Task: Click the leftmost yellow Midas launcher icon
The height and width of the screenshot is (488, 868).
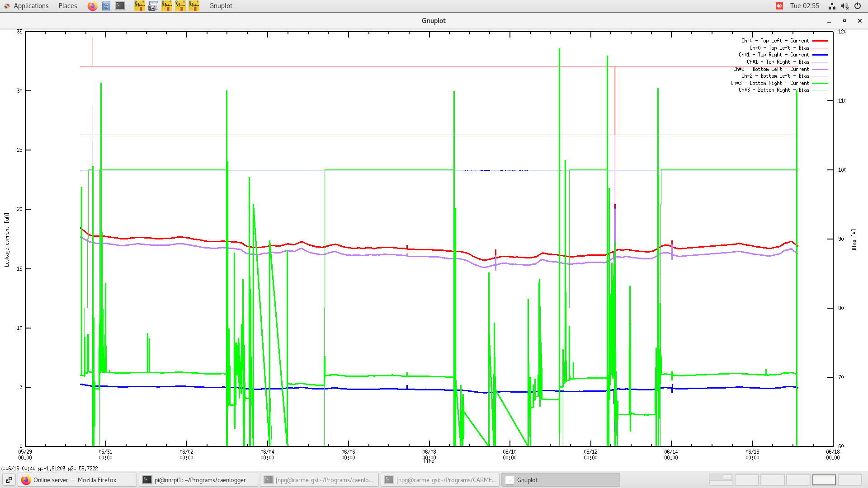Action: pyautogui.click(x=140, y=6)
